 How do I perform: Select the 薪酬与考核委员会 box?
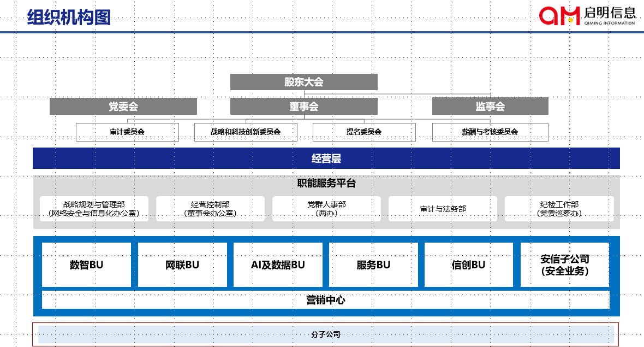[490, 132]
